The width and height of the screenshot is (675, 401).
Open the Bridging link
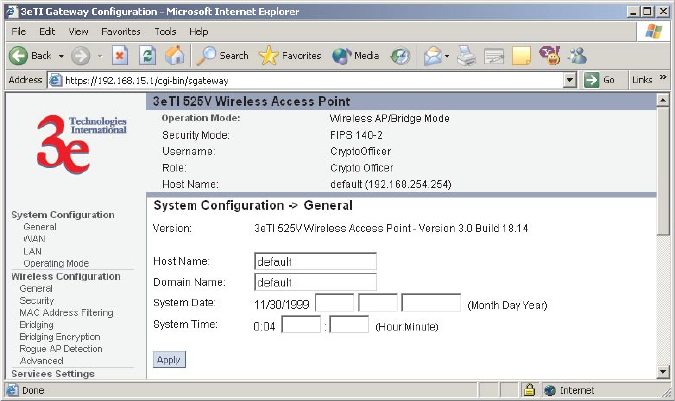click(x=37, y=324)
